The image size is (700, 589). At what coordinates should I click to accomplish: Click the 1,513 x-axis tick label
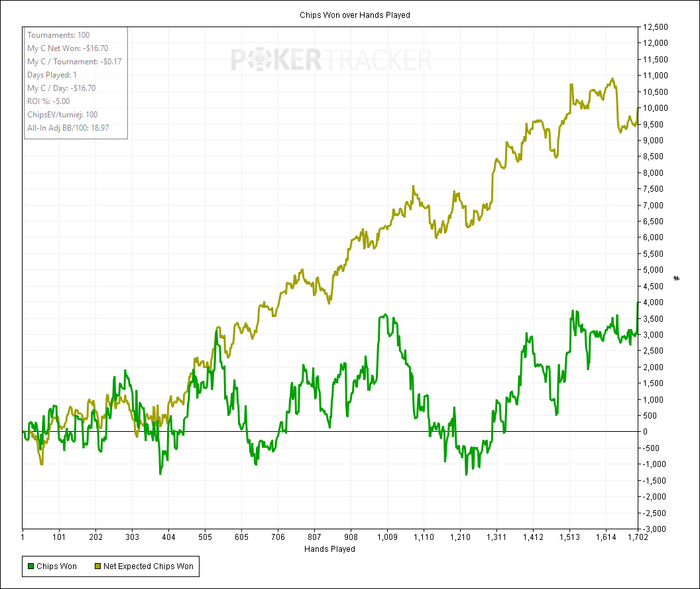click(569, 537)
